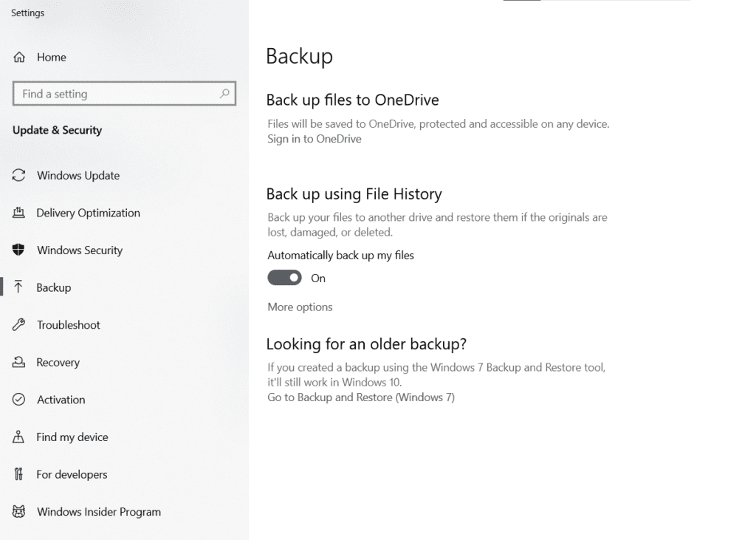Open Troubleshoot using its wrench icon
This screenshot has height=540, width=756.
coord(21,325)
